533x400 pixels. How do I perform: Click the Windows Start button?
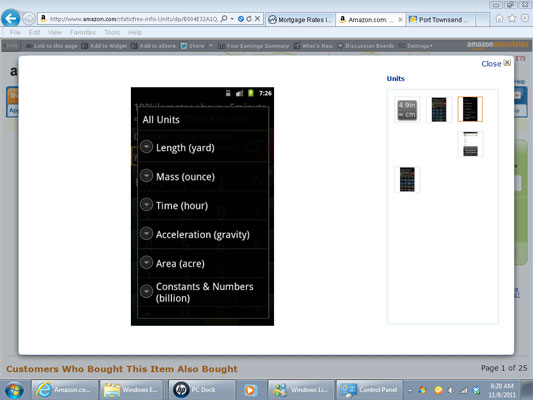14,390
